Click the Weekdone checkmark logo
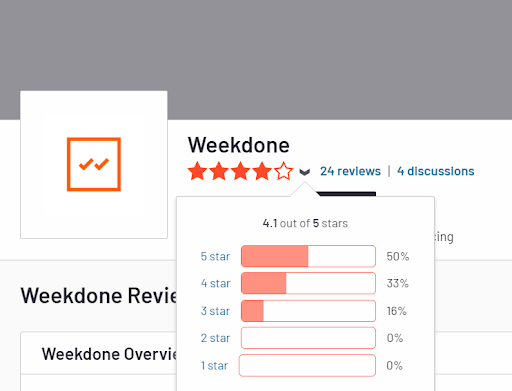This screenshot has height=391, width=512. 94,164
